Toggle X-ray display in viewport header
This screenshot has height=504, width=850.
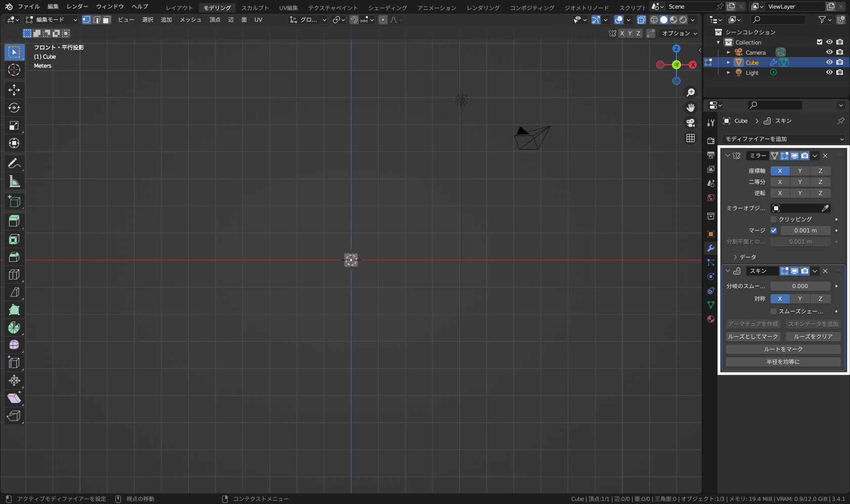[642, 20]
